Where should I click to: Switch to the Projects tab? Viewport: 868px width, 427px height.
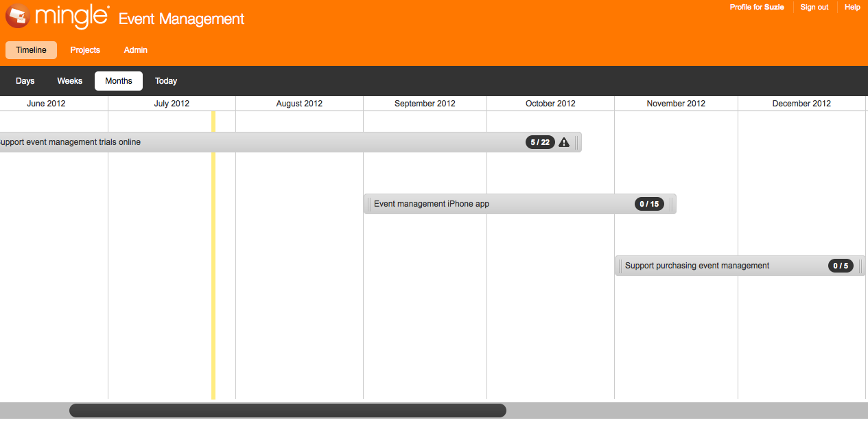point(85,50)
